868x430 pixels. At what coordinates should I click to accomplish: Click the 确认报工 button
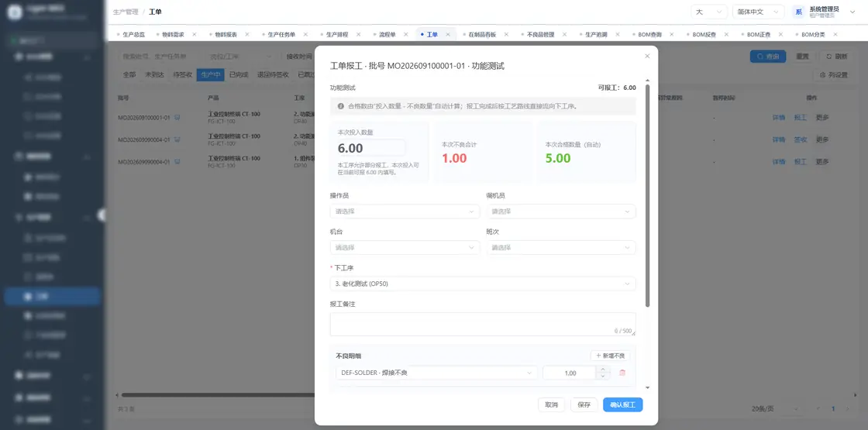coord(623,404)
